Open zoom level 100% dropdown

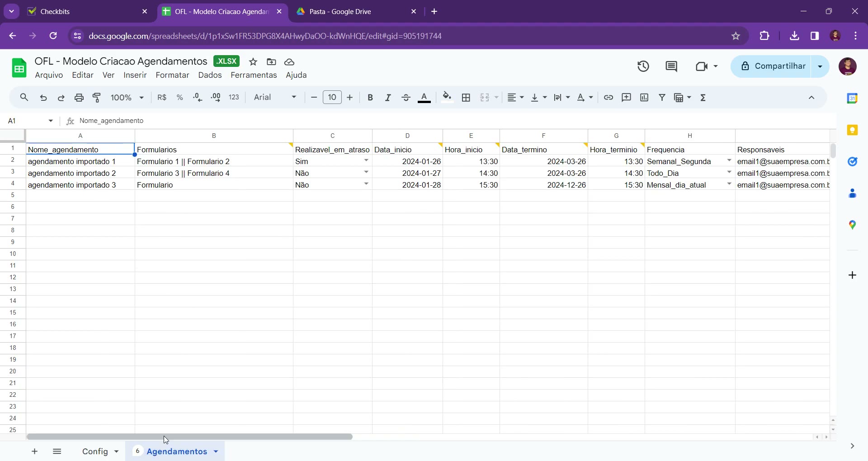pos(127,98)
